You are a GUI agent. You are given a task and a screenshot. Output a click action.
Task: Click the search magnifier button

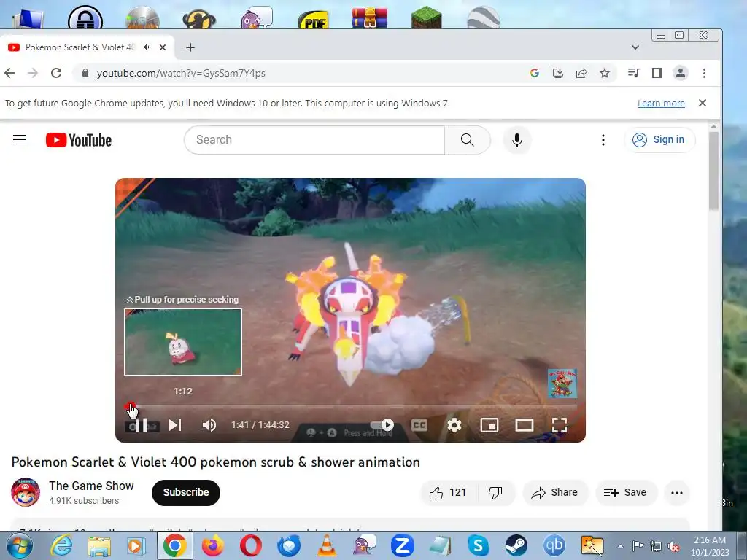coord(468,139)
